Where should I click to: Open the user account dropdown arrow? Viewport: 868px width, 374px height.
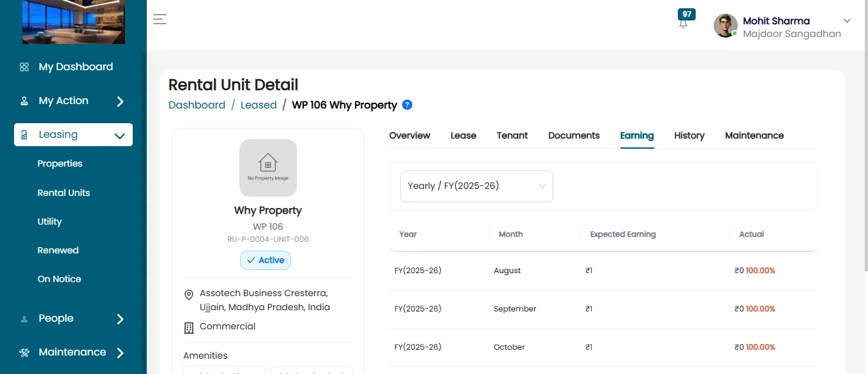pos(847,21)
